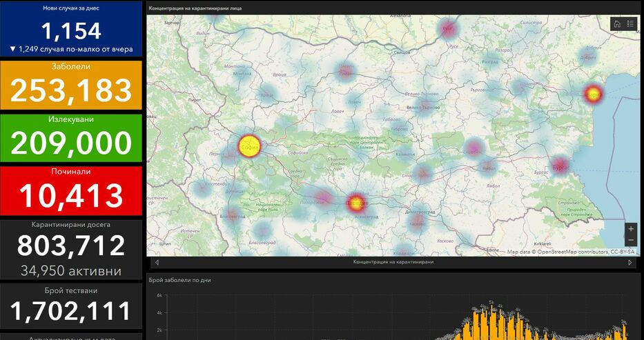Image resolution: width=644 pixels, height=340 pixels.
Task: Click the Излекувани 209,000 green indicator
Action: (71, 138)
